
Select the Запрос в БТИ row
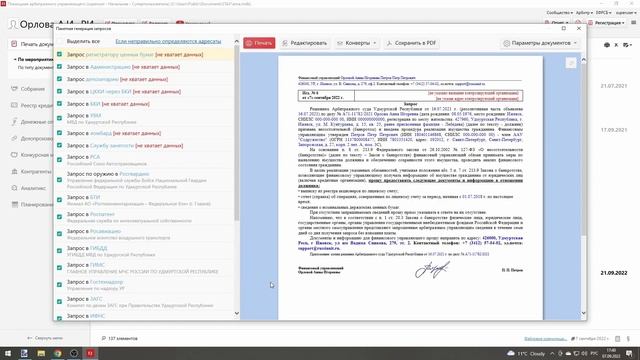[x=144, y=200]
